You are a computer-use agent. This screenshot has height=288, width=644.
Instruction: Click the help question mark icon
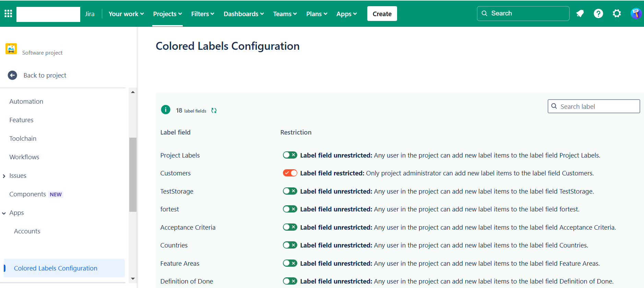click(x=598, y=14)
